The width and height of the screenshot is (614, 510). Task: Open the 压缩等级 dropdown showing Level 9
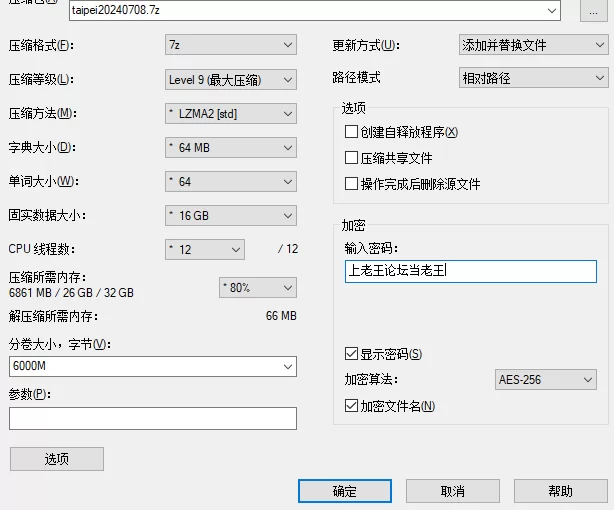pos(231,80)
